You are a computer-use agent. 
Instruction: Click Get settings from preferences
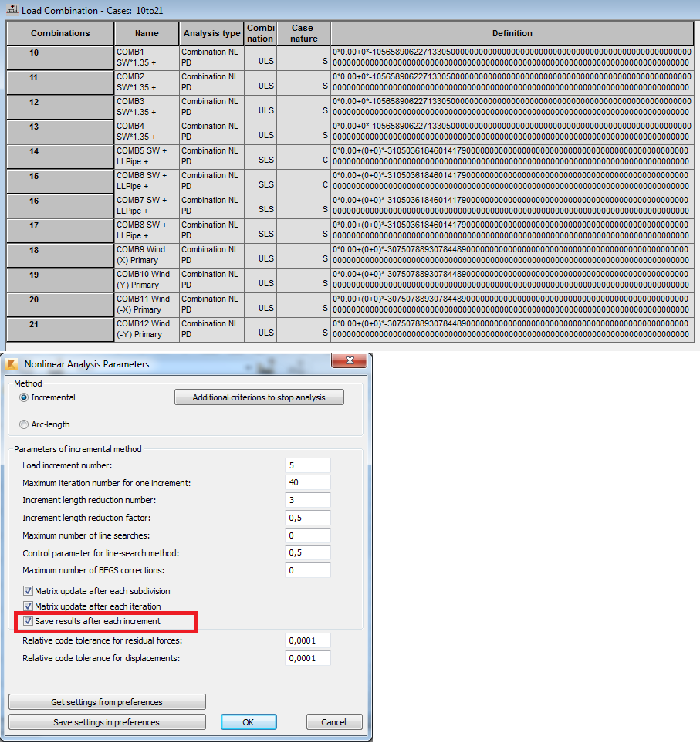tap(107, 701)
